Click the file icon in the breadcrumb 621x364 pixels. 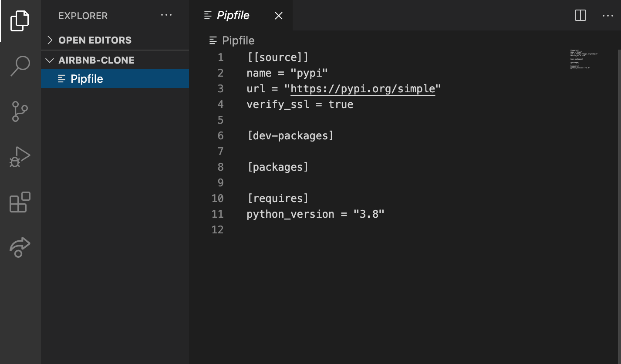click(x=213, y=40)
